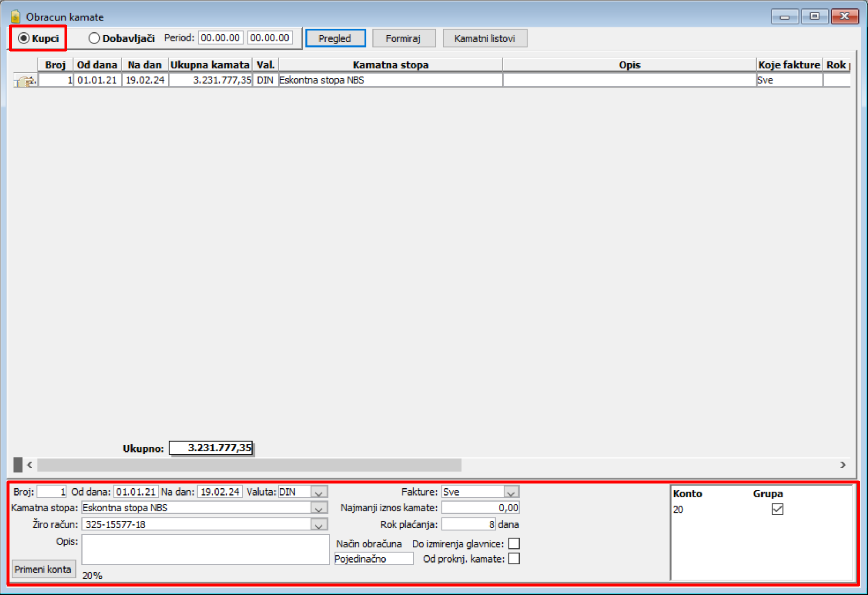Tick the Od proknj. kamate checkbox
Viewport: 868px width, 595px height.
pos(514,559)
